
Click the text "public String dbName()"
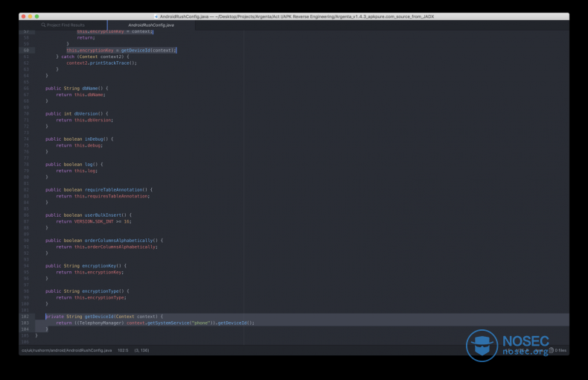(x=74, y=89)
